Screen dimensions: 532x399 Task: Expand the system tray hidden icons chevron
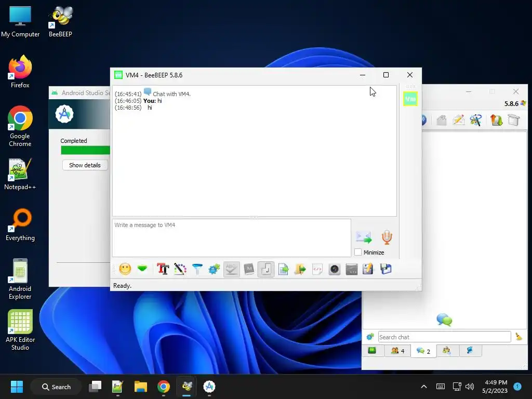click(424, 387)
